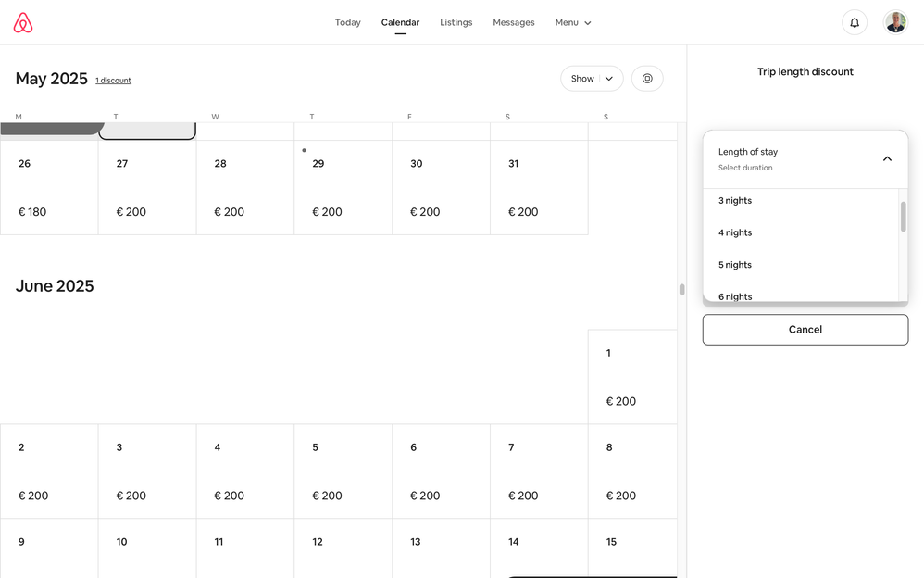924x578 pixels.
Task: Select June 8 date cell
Action: click(632, 471)
